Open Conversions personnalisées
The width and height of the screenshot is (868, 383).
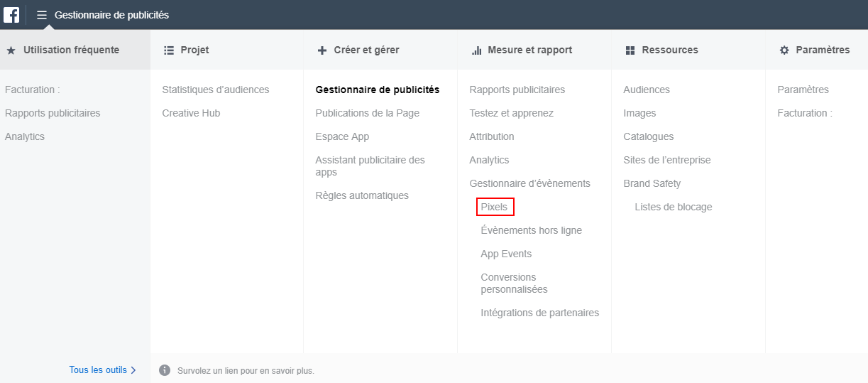(x=515, y=283)
